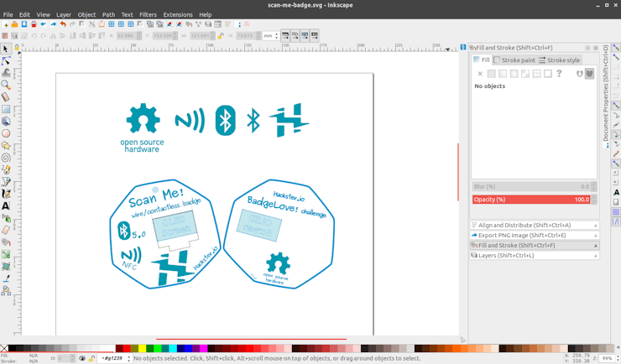Click the Paste clipboard icon

pyautogui.click(x=102, y=24)
